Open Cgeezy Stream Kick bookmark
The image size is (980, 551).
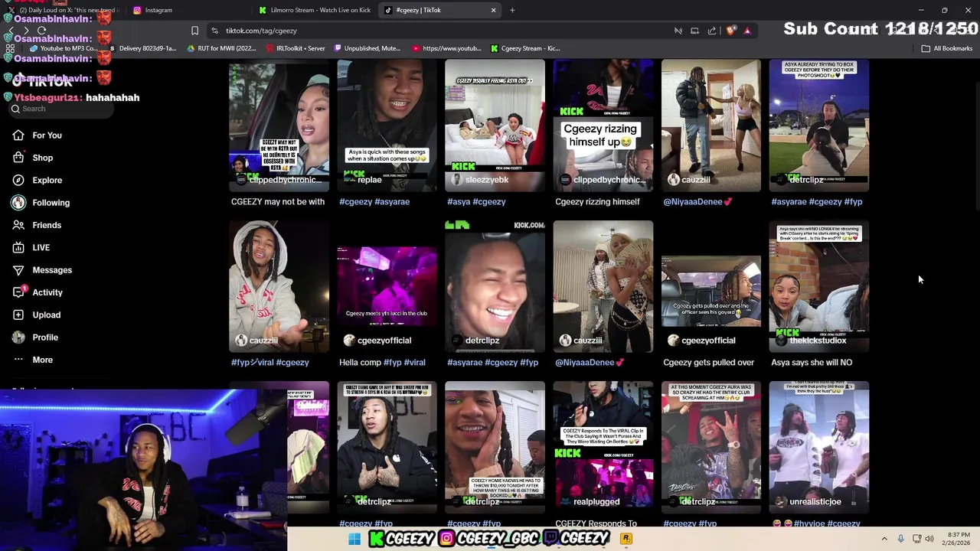[x=524, y=48]
